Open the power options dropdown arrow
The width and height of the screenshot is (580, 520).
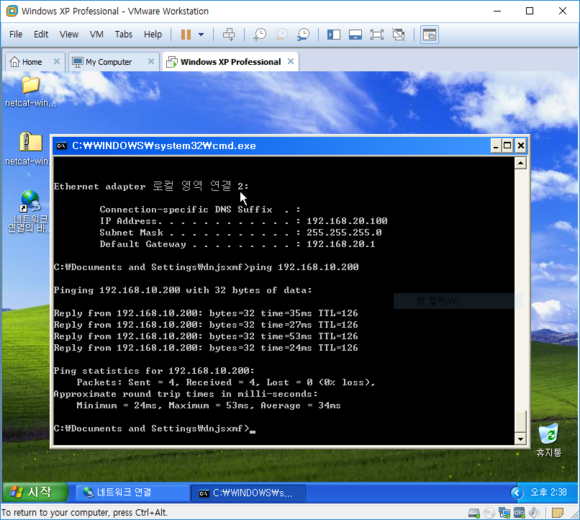point(201,35)
